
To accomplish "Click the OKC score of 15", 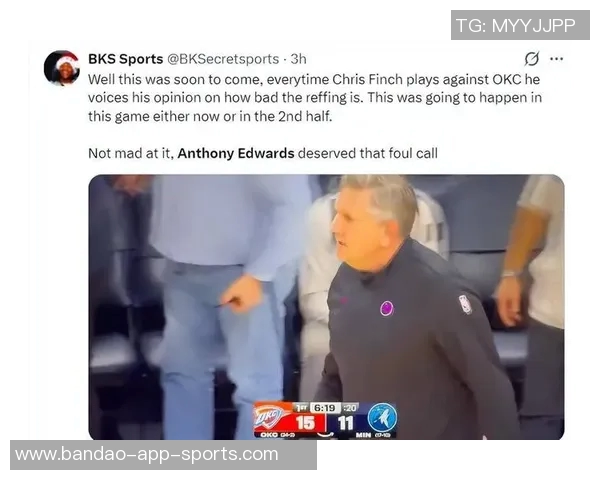I will click(x=305, y=423).
